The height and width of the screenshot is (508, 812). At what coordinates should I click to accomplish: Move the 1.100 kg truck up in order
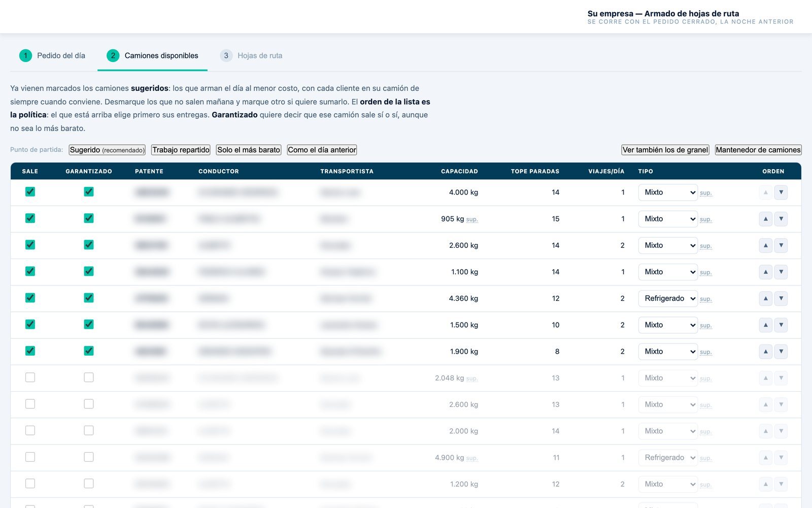[x=766, y=272]
